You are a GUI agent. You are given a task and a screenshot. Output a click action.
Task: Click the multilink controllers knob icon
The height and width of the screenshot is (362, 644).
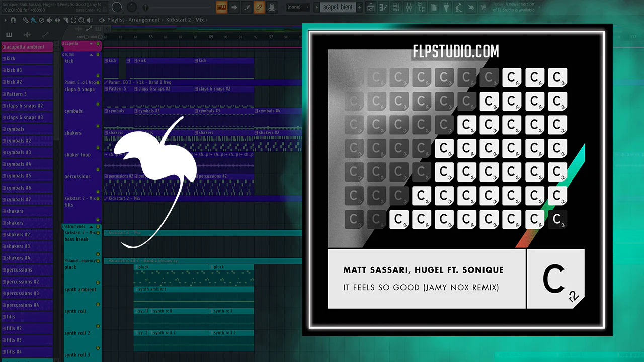point(272,7)
